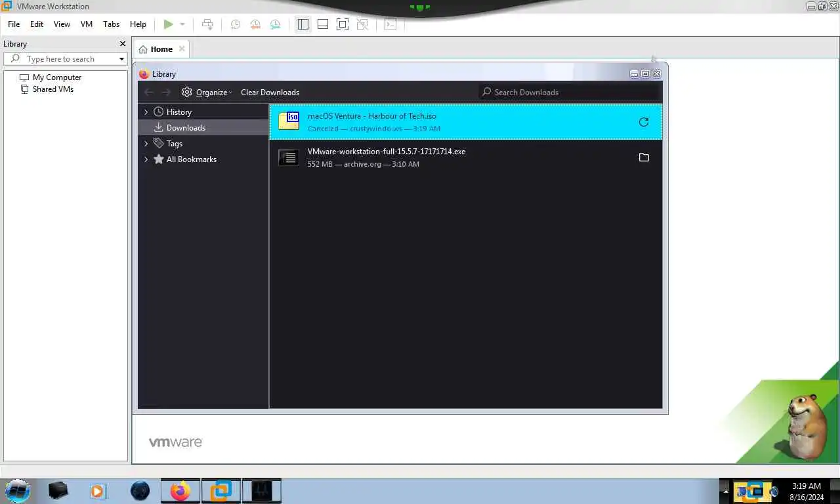The image size is (840, 504).
Task: Open the File menu
Action: coord(14,24)
